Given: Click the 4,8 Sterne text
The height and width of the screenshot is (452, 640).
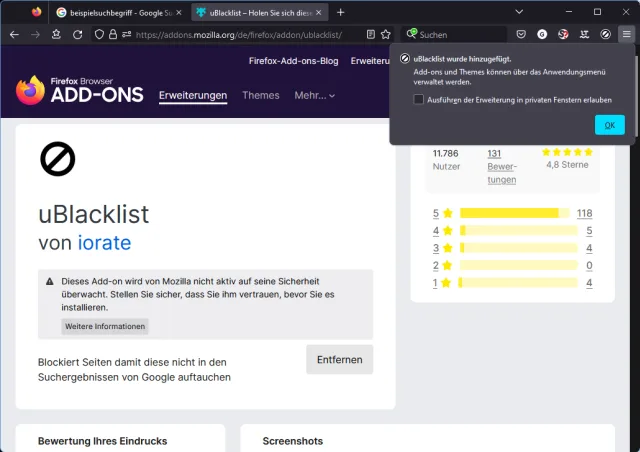Looking at the screenshot, I should tap(567, 165).
